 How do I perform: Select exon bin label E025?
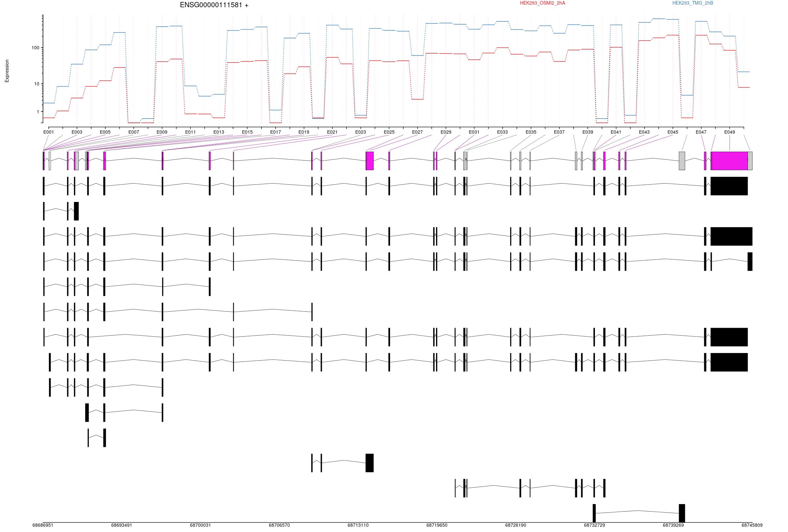389,132
